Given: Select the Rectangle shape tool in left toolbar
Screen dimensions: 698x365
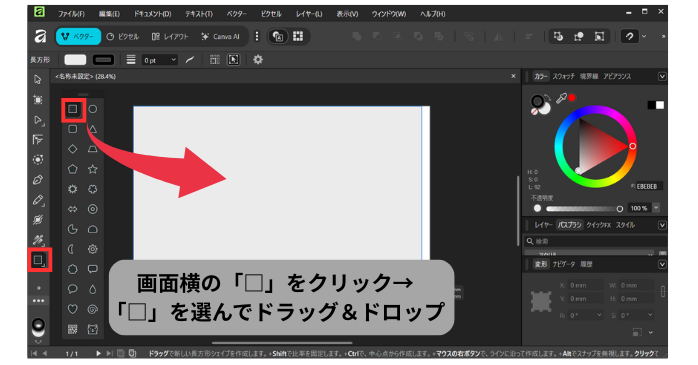Looking at the screenshot, I should (39, 260).
